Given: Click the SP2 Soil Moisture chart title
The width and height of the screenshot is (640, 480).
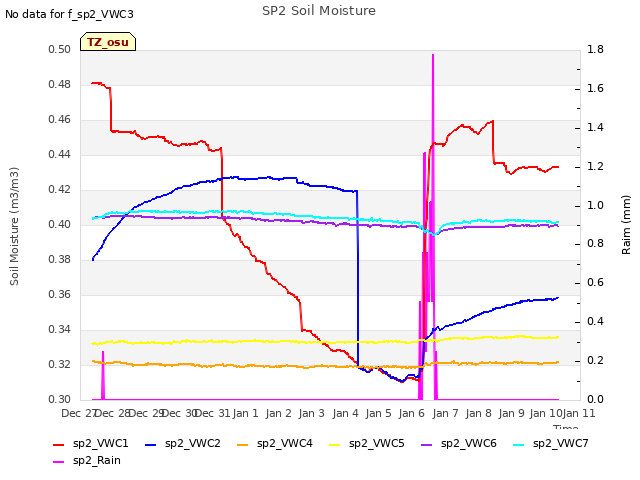Looking at the screenshot, I should [319, 11].
